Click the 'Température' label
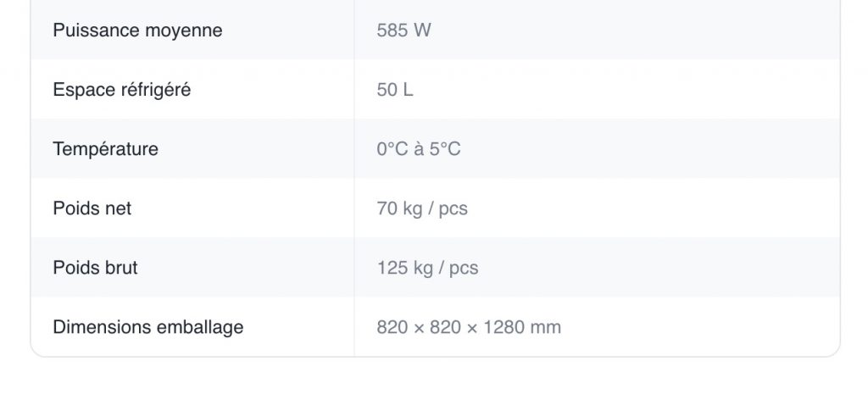Viewport: 868px width, 394px height. pos(105,149)
